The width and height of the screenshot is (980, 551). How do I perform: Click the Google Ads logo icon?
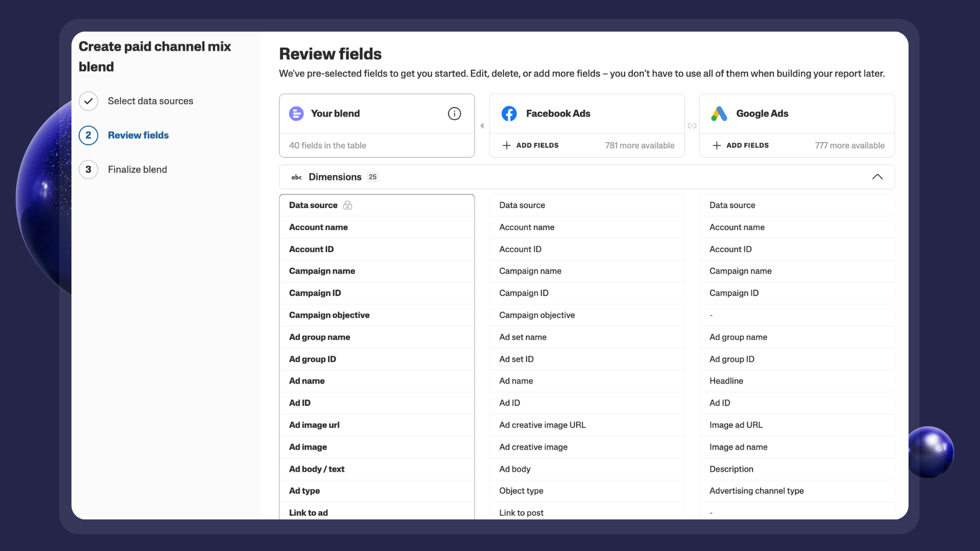coord(719,114)
